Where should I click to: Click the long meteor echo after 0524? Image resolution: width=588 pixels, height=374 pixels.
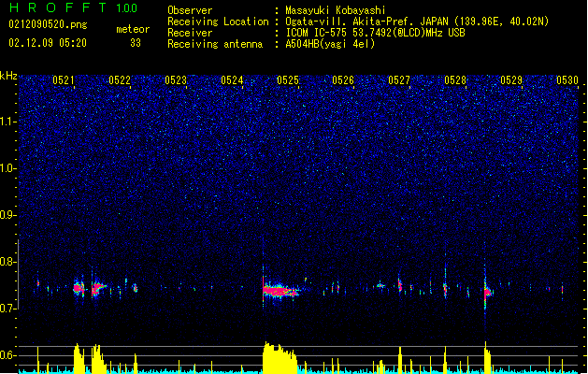[281, 290]
